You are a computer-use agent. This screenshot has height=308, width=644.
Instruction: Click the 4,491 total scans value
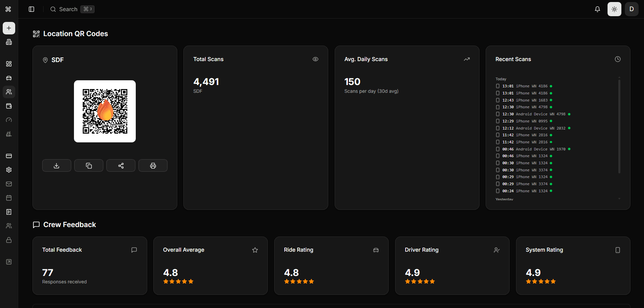tap(206, 82)
